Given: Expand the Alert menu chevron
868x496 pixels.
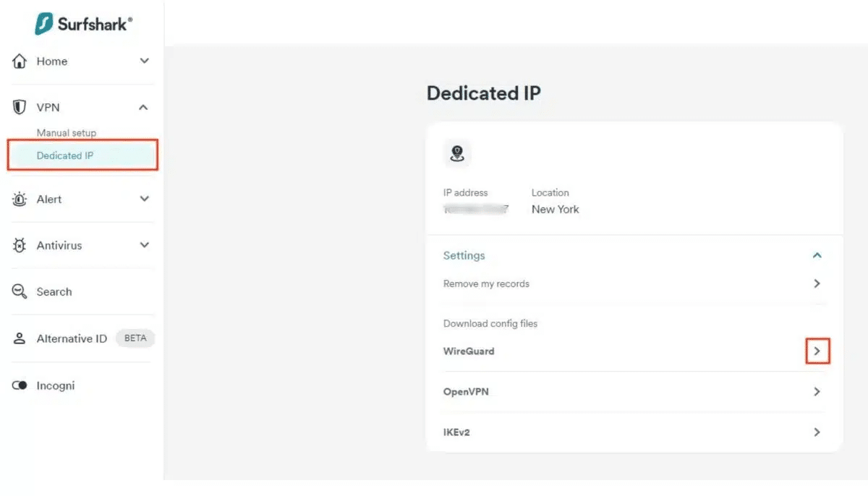Looking at the screenshot, I should click(x=144, y=199).
